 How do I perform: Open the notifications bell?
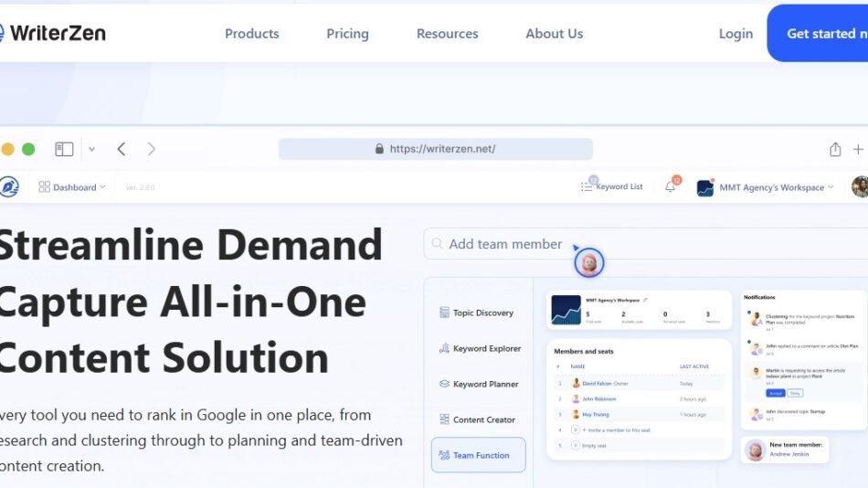point(671,187)
